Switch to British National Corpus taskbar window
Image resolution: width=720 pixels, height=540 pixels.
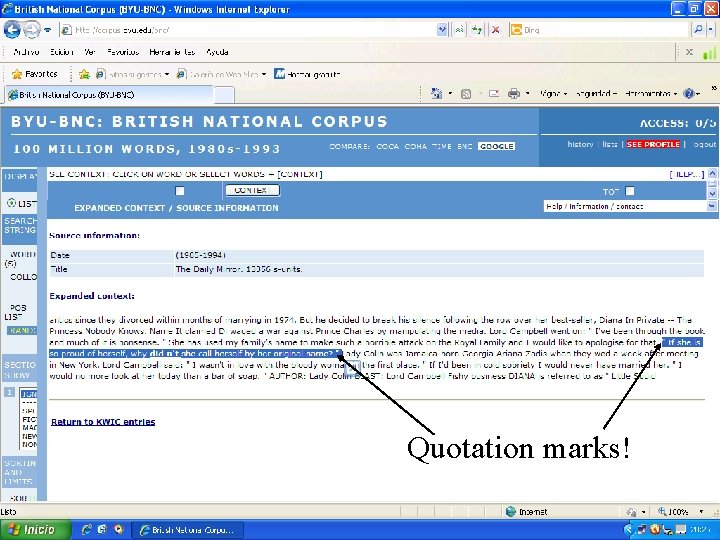(187, 529)
